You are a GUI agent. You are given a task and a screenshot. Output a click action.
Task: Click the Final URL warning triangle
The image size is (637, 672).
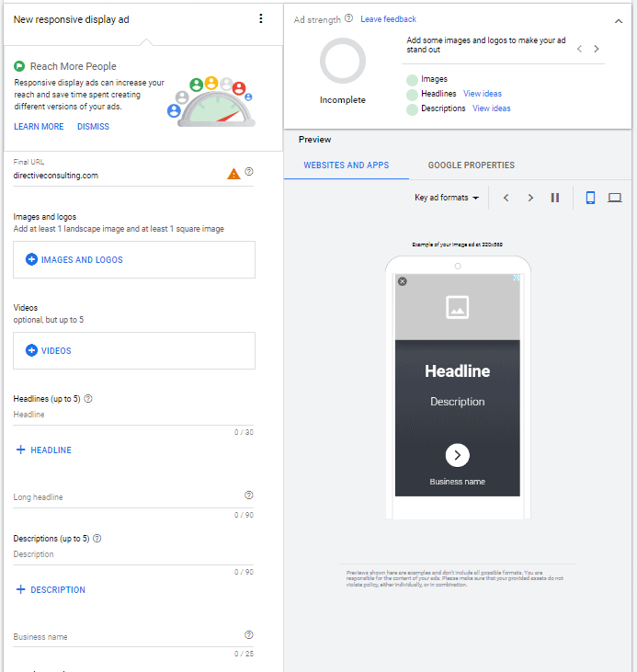[x=233, y=174]
